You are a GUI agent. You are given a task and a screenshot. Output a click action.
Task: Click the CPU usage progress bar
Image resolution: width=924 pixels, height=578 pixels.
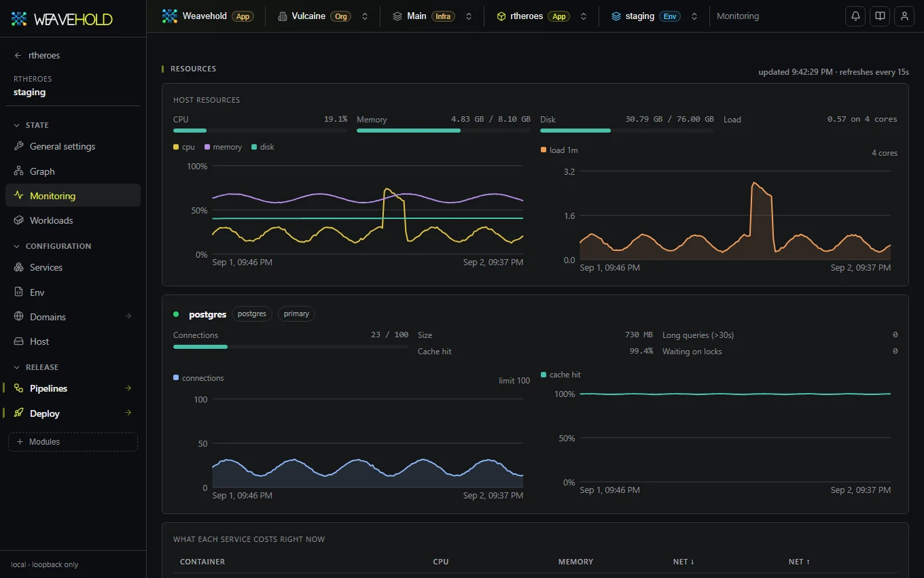point(260,130)
